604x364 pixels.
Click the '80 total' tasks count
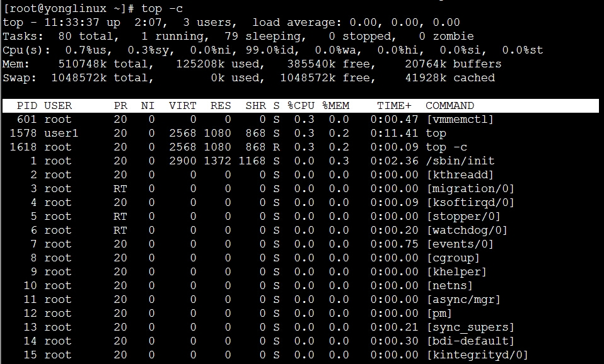[88, 36]
